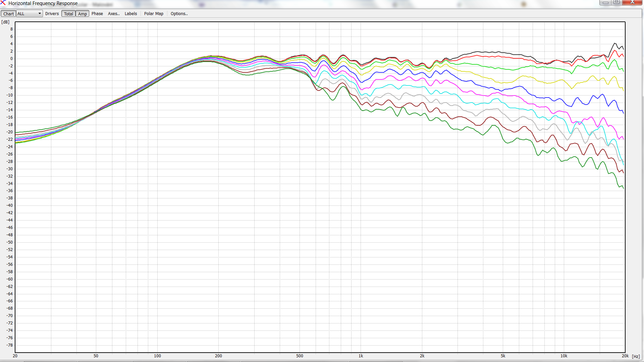Toggle the Amp display button
This screenshot has width=644, height=362.
[83, 14]
